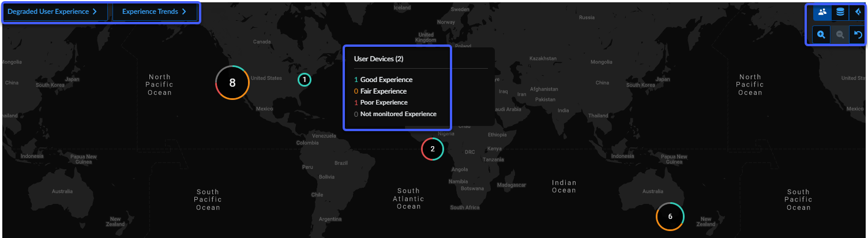The width and height of the screenshot is (868, 238).
Task: Reset the map view with undo arrow
Action: [x=858, y=35]
